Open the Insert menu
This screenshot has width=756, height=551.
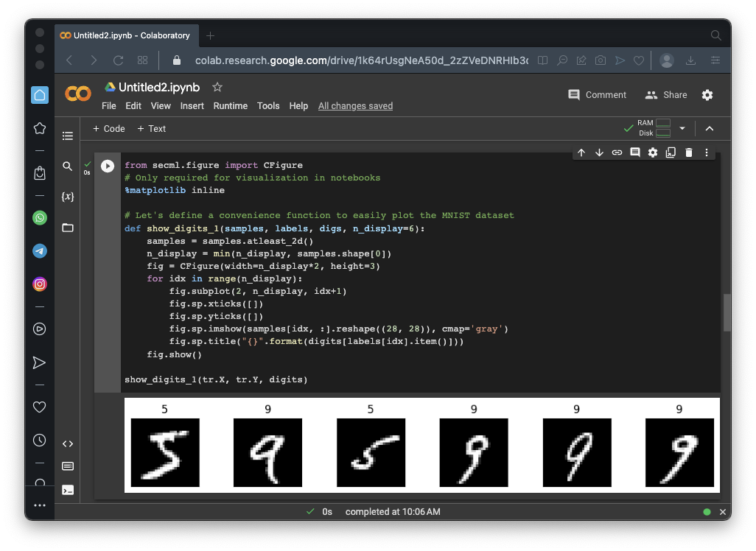[x=192, y=106]
